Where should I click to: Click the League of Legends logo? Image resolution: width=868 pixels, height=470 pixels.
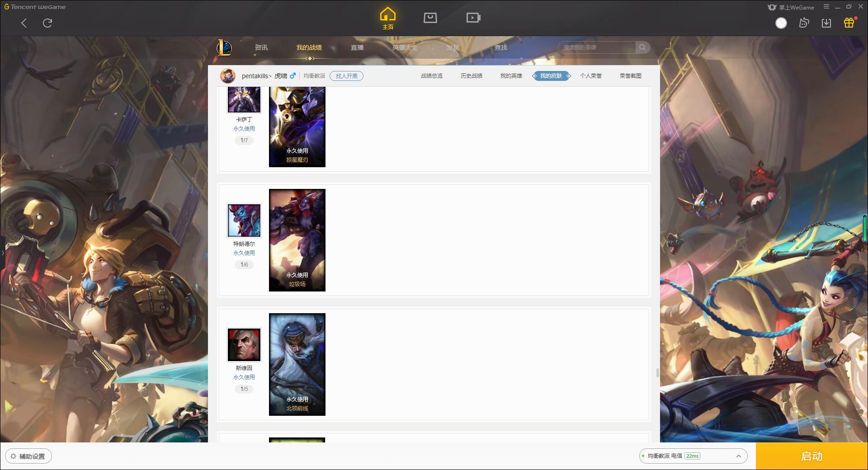point(225,47)
